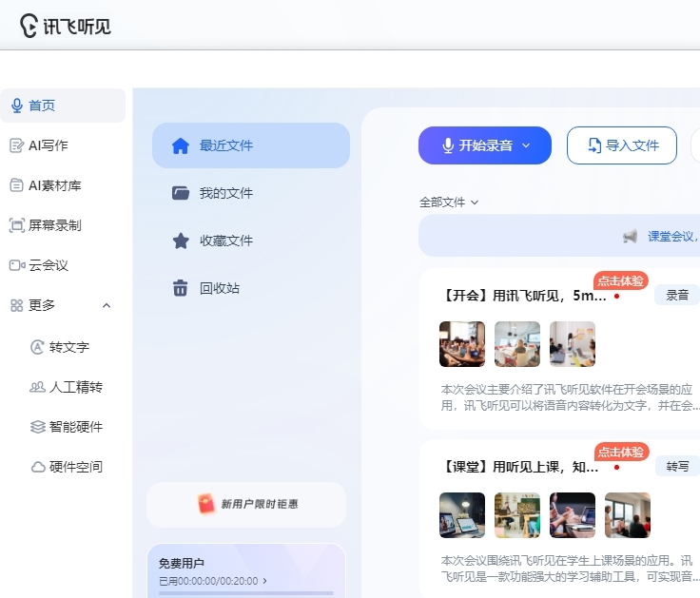Click the red envelope promotion icon
The height and width of the screenshot is (598, 700).
(206, 504)
